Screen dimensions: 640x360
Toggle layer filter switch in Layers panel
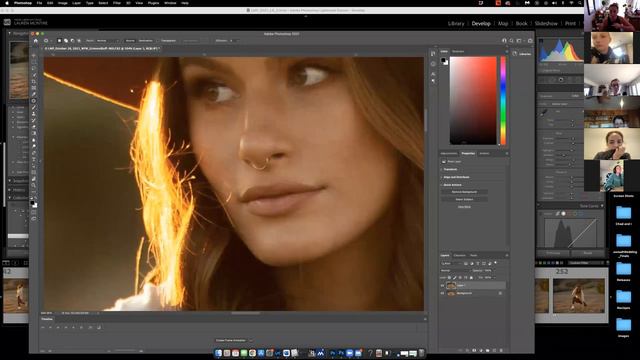(x=496, y=263)
